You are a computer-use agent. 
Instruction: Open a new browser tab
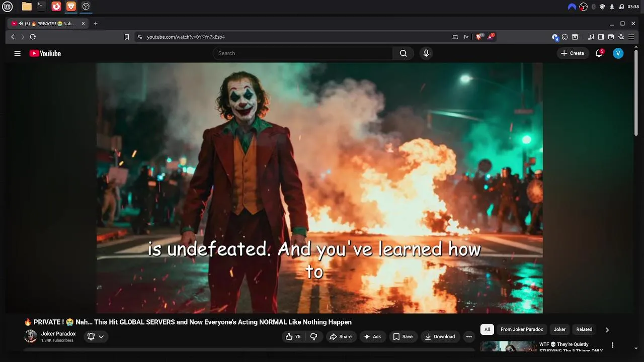click(x=96, y=24)
